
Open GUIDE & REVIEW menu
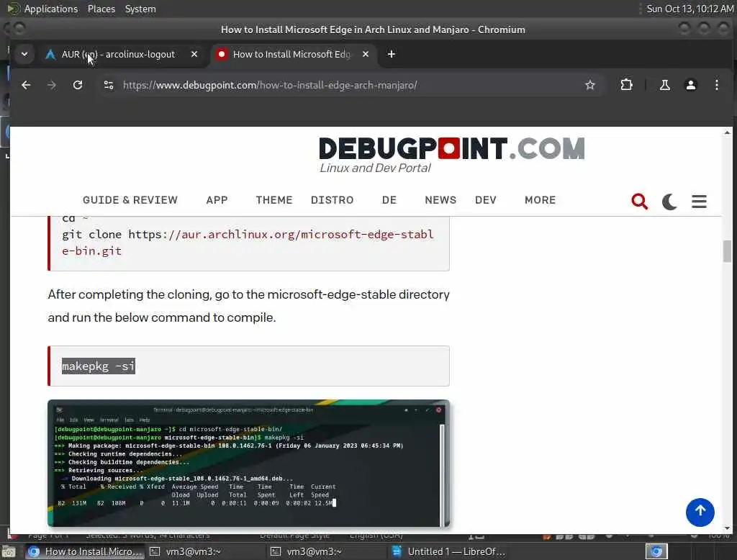pos(130,200)
